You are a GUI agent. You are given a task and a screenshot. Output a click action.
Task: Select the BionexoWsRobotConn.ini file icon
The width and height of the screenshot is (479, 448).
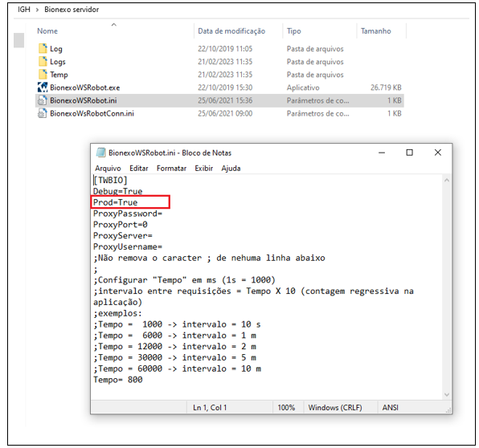pos(43,113)
